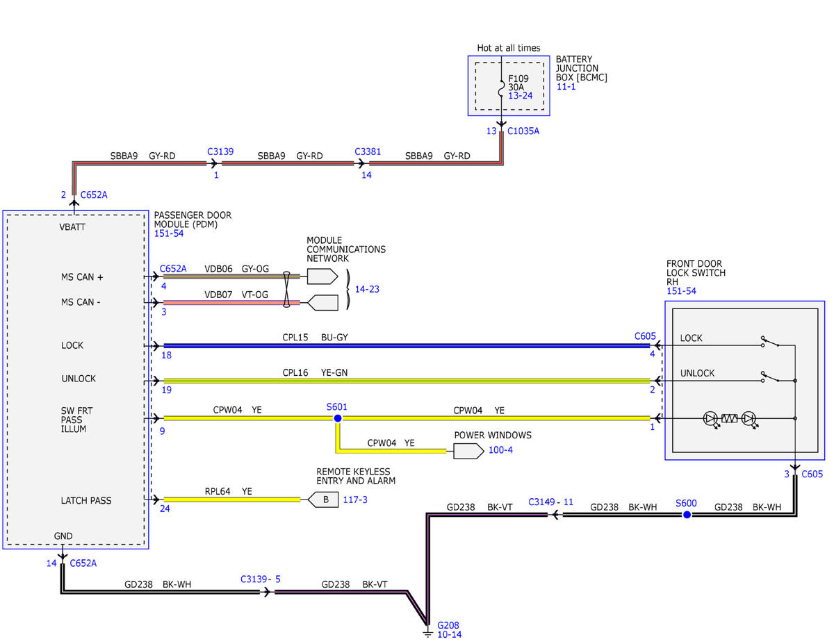Screen dimensions: 834x644
Task: Click the Remote Keyless Entry B connector box
Action: (x=324, y=499)
